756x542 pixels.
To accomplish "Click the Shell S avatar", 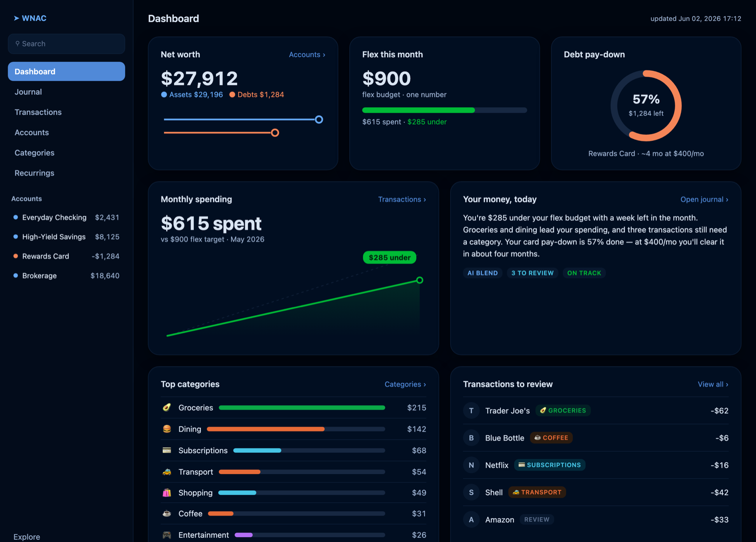I will (x=471, y=492).
